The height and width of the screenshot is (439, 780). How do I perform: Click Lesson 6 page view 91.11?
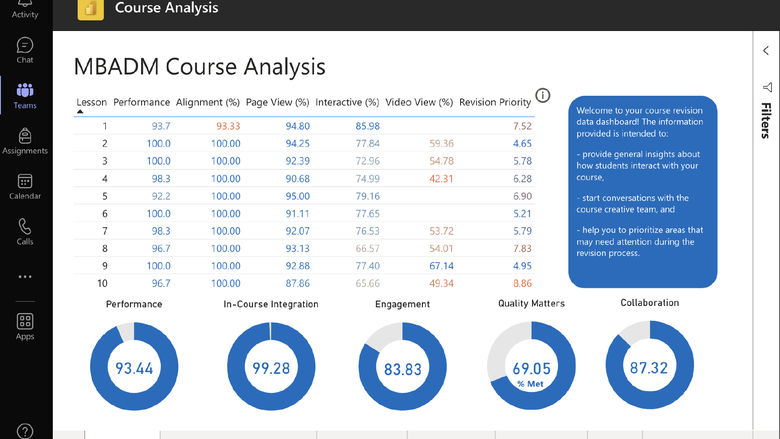[x=297, y=213]
